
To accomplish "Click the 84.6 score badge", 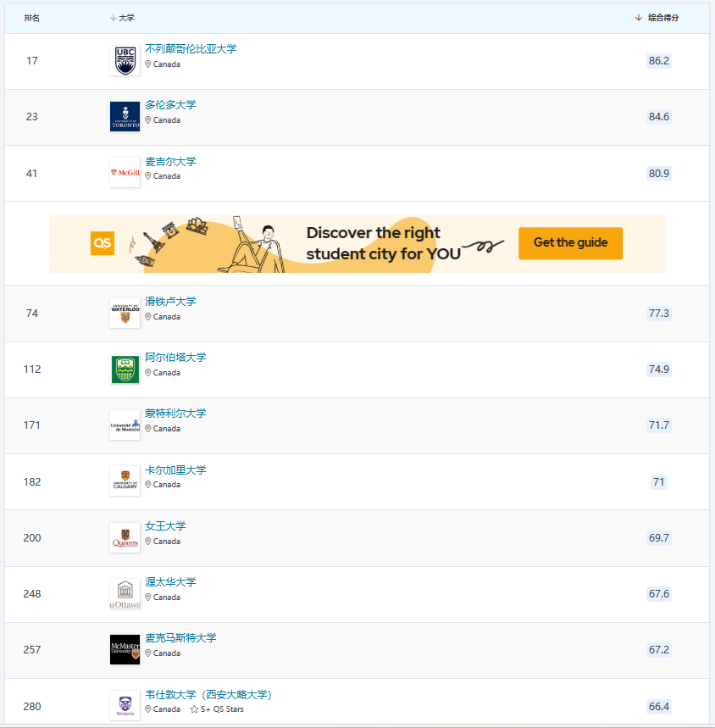I will click(x=659, y=117).
